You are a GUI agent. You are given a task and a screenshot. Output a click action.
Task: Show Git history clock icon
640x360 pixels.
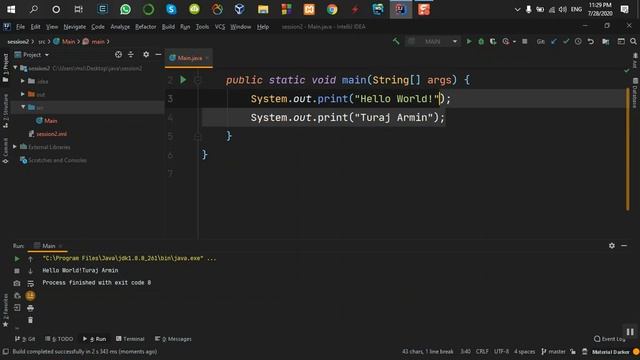(578, 41)
